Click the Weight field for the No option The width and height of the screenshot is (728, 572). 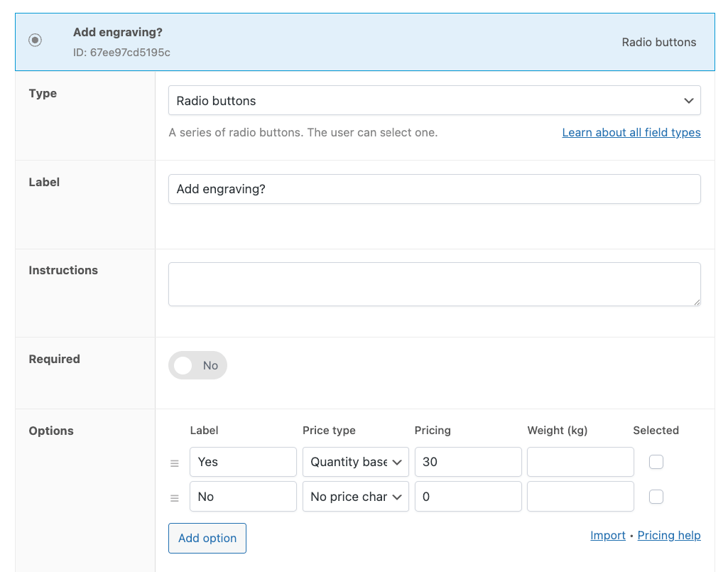pyautogui.click(x=581, y=497)
